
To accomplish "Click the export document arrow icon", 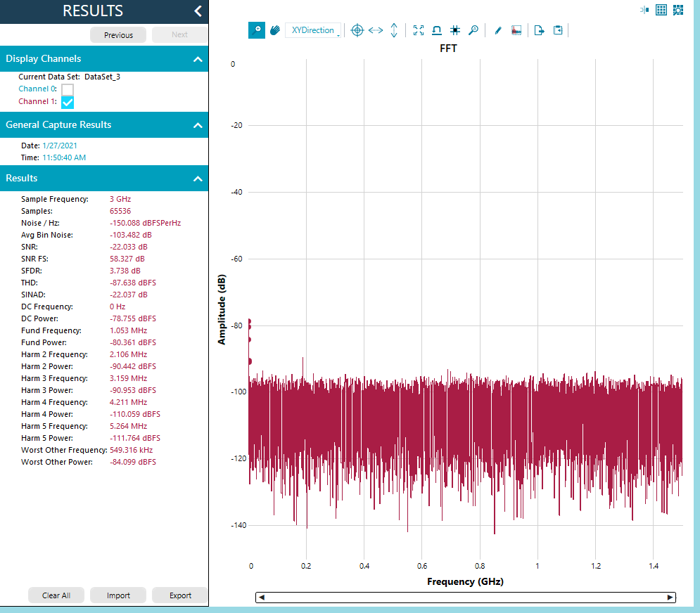I will coord(540,30).
